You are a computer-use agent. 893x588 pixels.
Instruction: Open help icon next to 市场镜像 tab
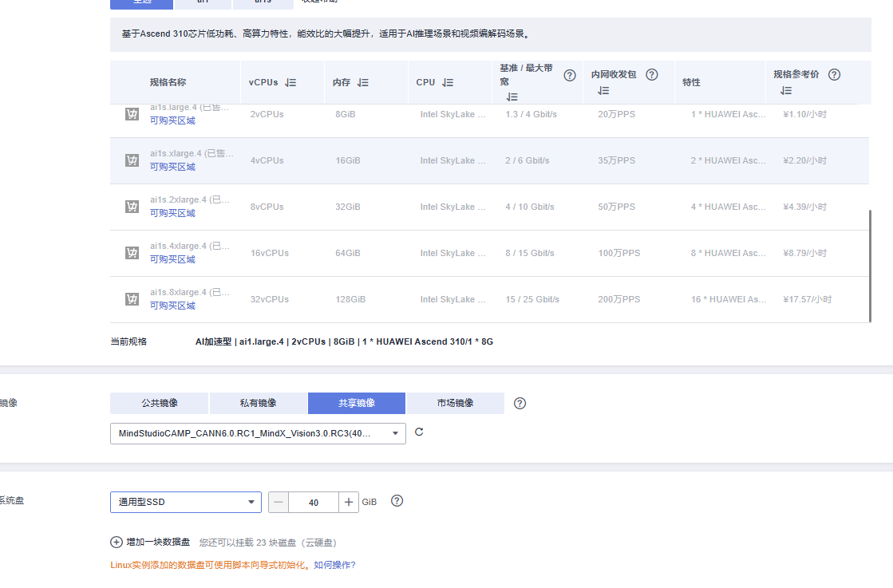(520, 403)
